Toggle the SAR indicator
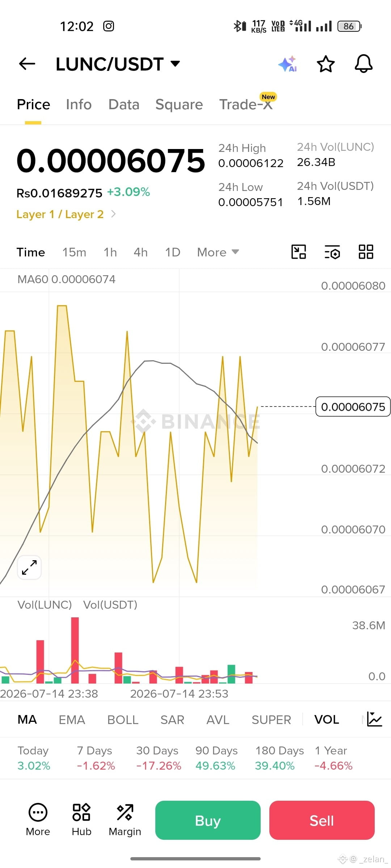 click(x=172, y=719)
